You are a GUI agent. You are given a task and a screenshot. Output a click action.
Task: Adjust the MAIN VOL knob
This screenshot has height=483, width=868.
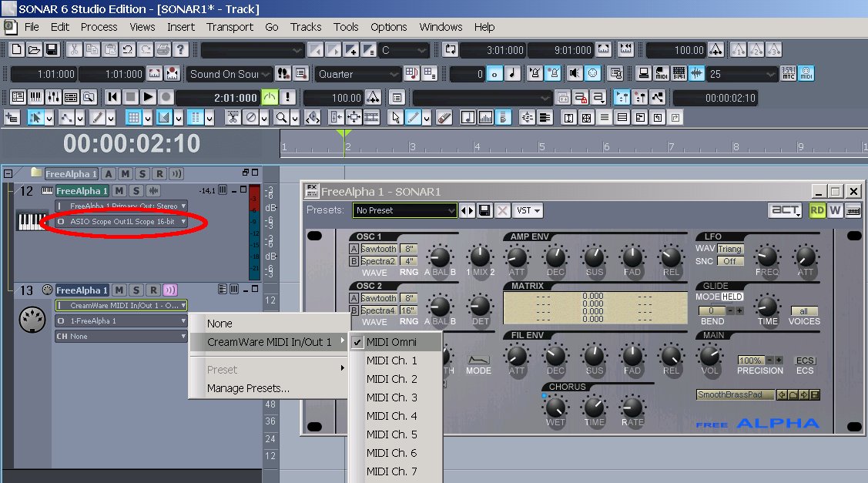pyautogui.click(x=709, y=355)
